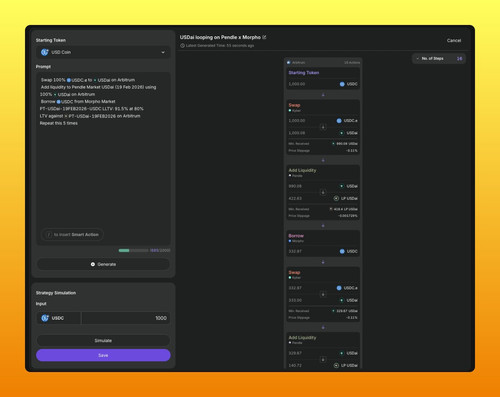Click the Borrow card title
The width and height of the screenshot is (500, 397).
[296, 236]
